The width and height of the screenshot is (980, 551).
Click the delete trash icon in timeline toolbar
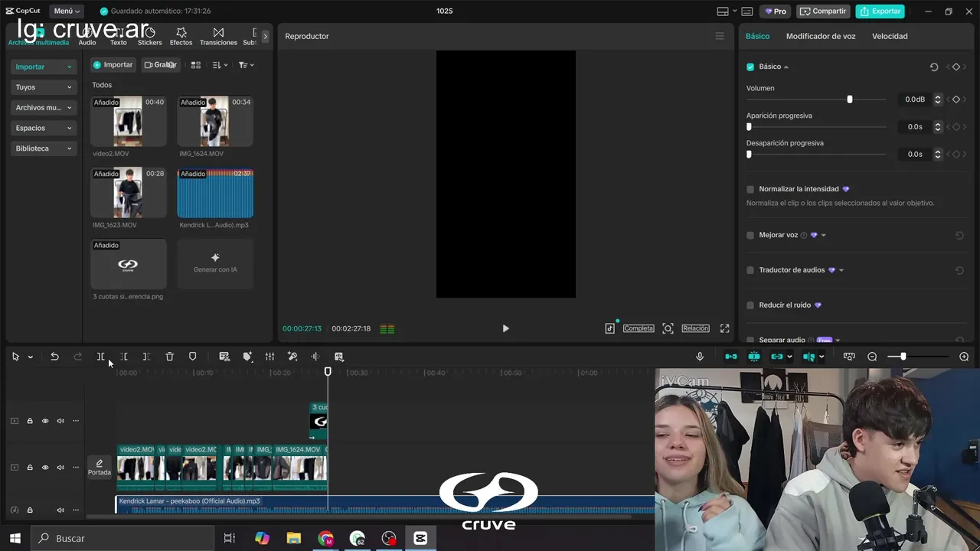click(170, 357)
